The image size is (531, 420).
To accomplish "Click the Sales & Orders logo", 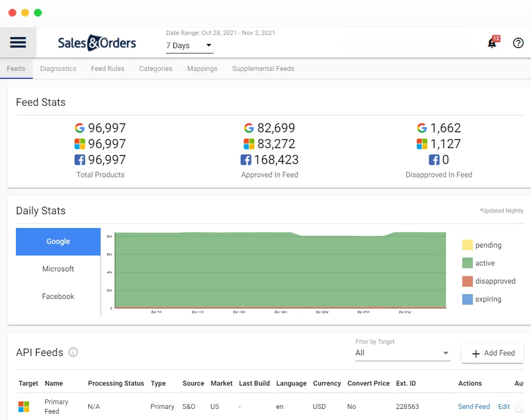I will pos(97,43).
